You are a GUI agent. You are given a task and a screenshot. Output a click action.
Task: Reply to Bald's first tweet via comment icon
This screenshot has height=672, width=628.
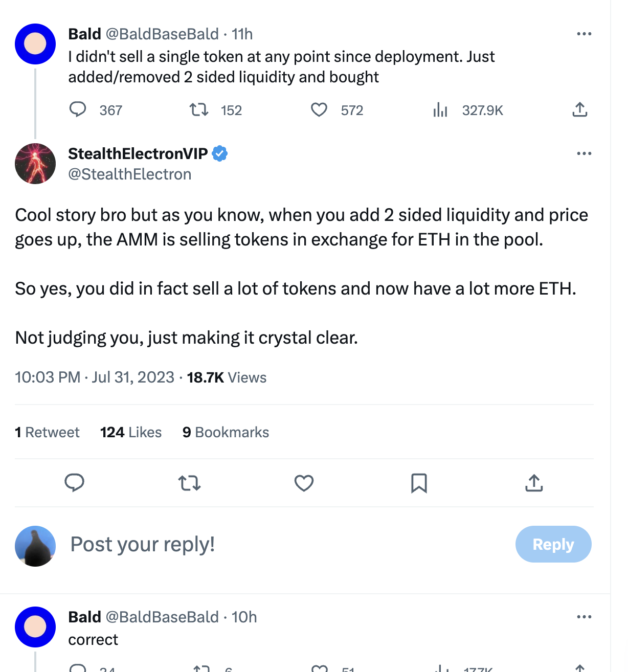(78, 109)
